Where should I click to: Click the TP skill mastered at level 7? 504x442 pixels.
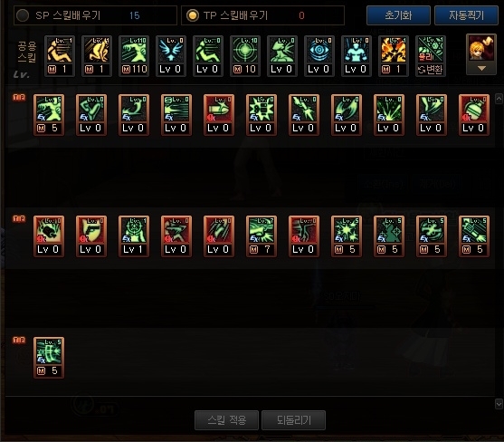pyautogui.click(x=261, y=236)
